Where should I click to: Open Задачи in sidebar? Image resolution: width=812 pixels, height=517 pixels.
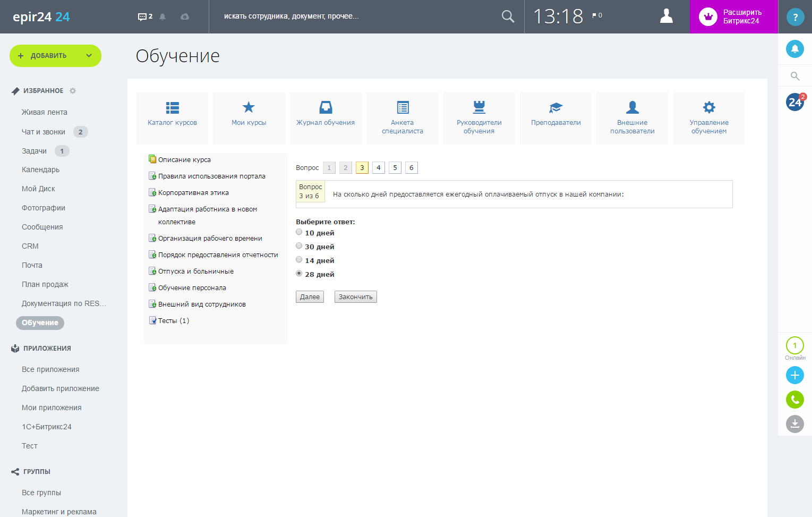click(34, 151)
